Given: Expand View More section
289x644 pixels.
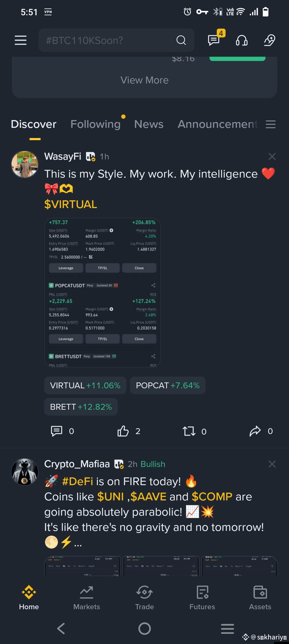Looking at the screenshot, I should tap(144, 80).
